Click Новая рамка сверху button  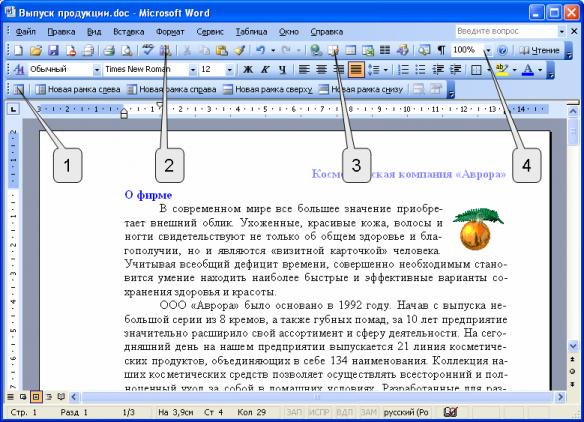pos(267,89)
